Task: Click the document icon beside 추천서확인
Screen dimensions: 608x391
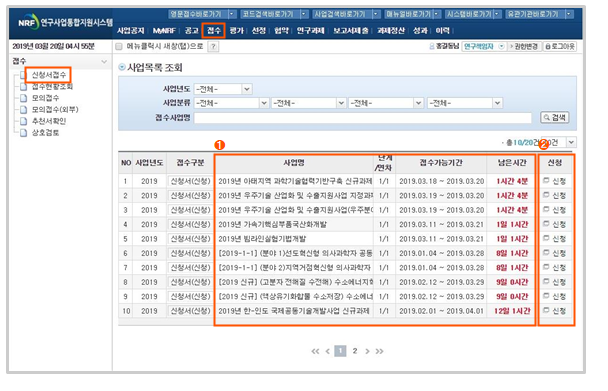Action: [x=24, y=121]
